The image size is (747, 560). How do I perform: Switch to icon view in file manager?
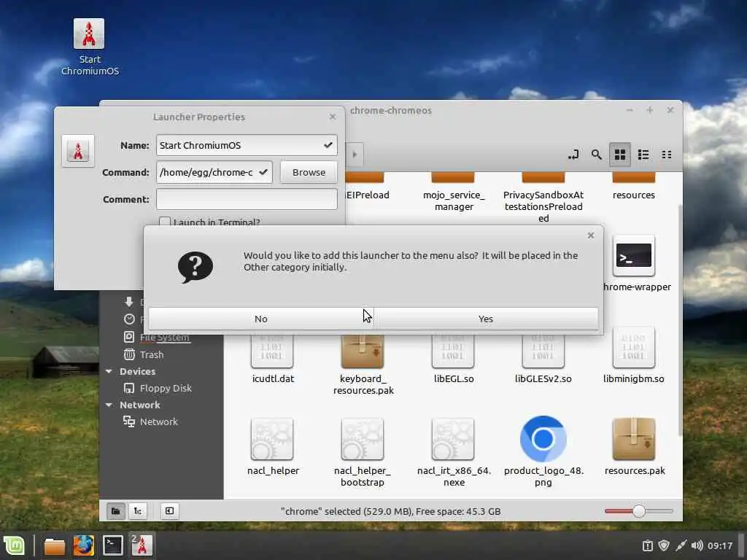click(620, 155)
